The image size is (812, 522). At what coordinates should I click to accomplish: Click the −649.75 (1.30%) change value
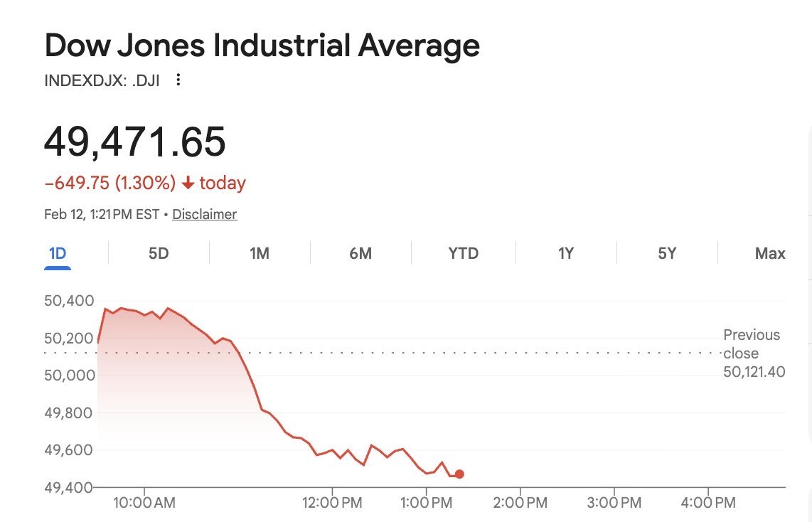pyautogui.click(x=109, y=183)
